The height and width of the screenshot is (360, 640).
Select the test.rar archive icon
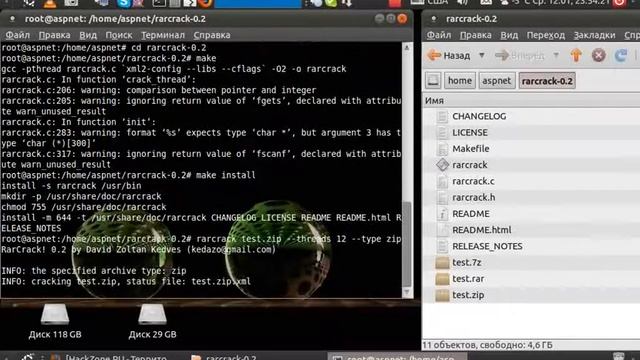[x=442, y=279]
